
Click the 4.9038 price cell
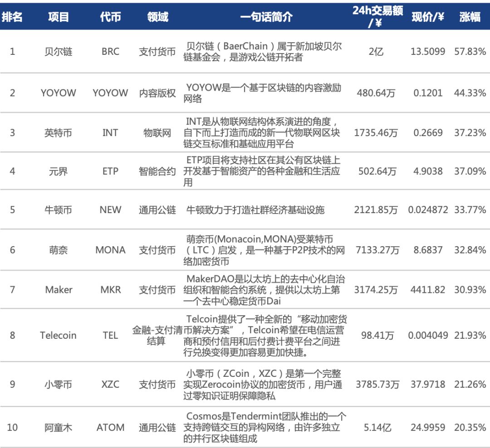(x=428, y=171)
